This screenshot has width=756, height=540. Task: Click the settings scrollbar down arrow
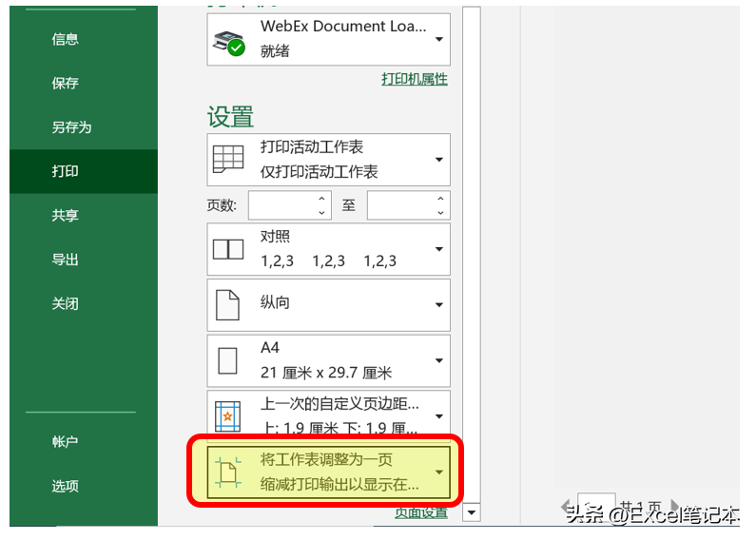(x=471, y=512)
